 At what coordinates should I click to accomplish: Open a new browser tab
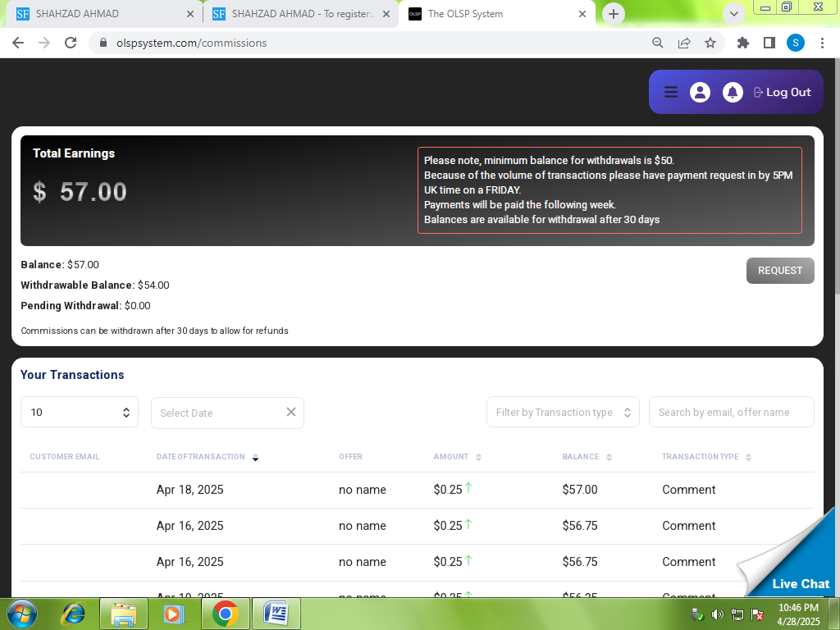(x=614, y=14)
